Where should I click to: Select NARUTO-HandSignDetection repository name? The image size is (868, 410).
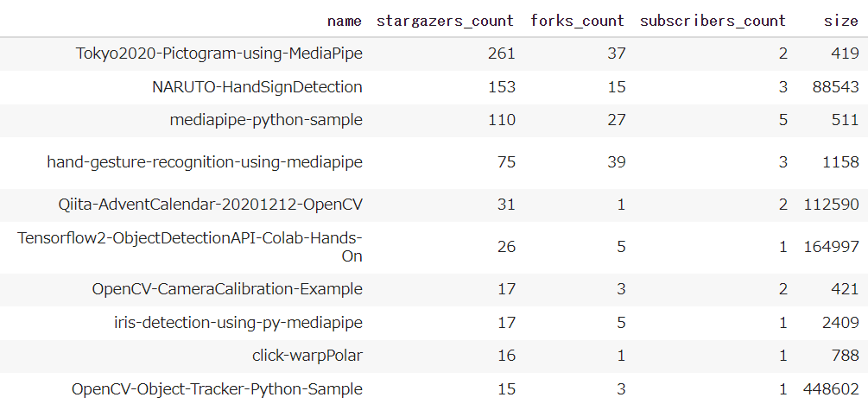coord(257,87)
